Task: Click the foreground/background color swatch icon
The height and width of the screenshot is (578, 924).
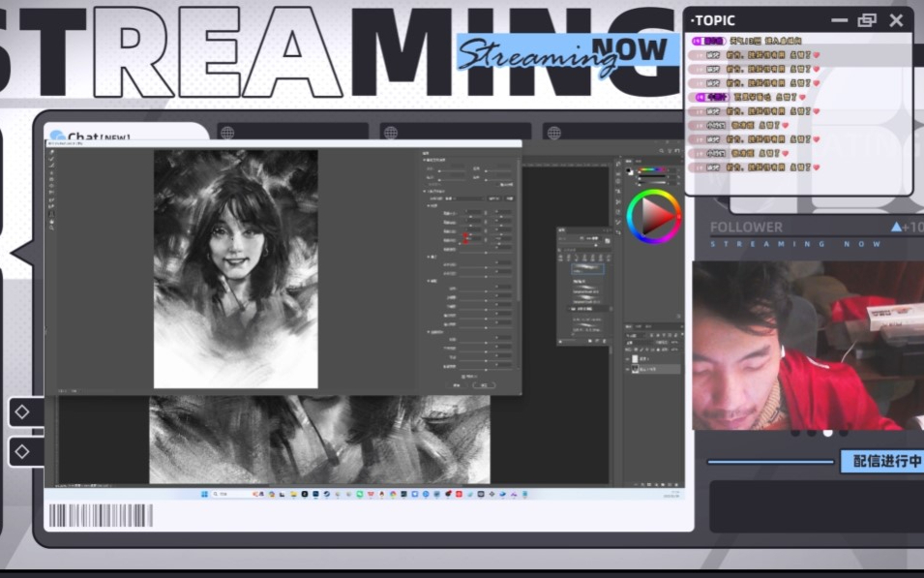Action: point(631,172)
